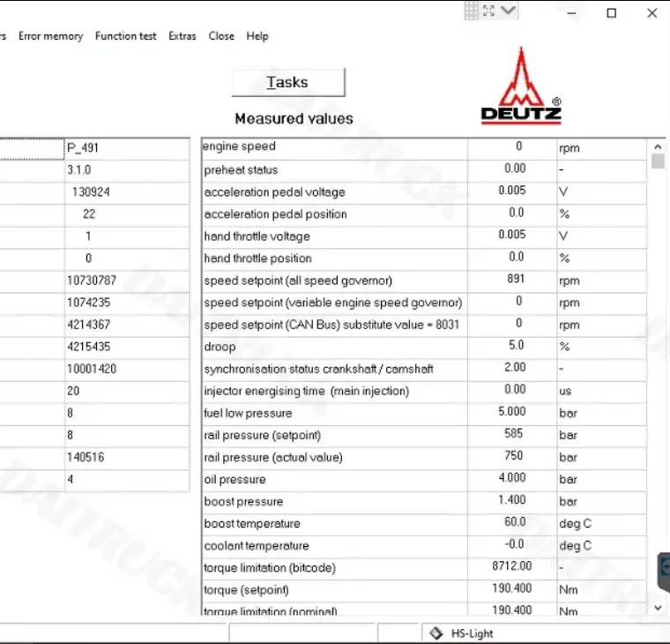Click the measured values scrollbar thumb

(658, 161)
